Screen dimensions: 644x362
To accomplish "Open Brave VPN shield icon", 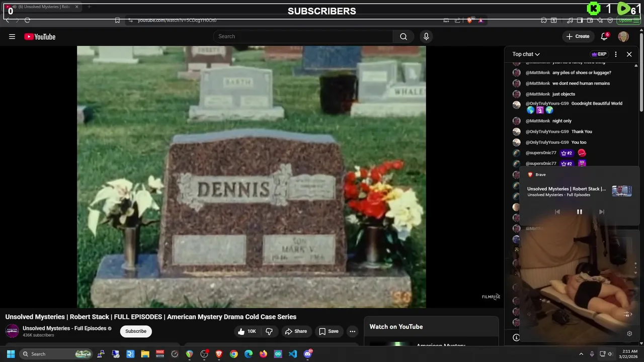I will coord(610,20).
